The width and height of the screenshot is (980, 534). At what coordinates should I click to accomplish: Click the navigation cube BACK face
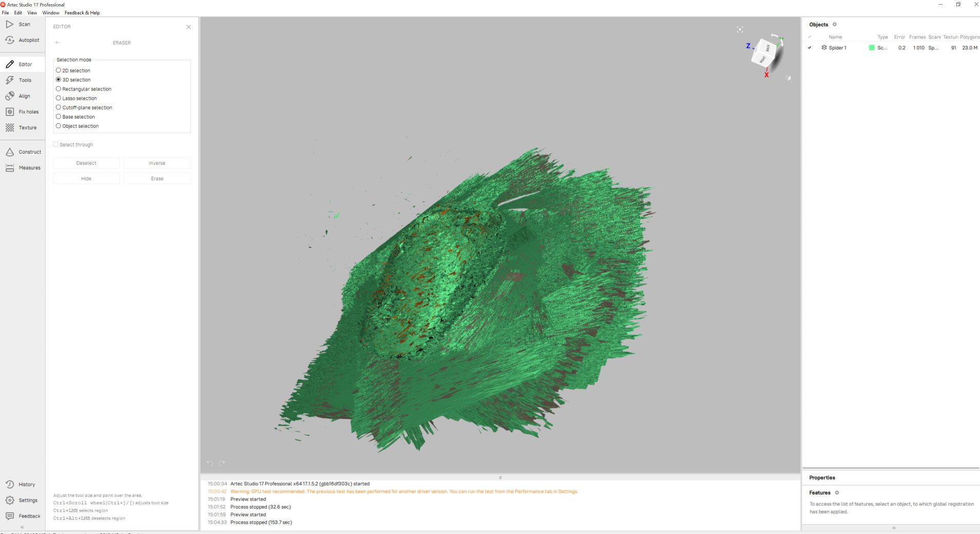768,48
